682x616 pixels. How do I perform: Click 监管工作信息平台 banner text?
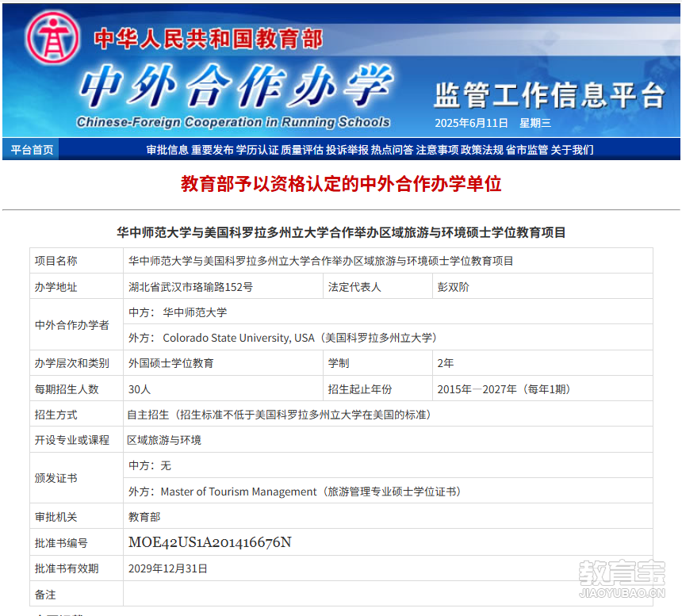(550, 95)
